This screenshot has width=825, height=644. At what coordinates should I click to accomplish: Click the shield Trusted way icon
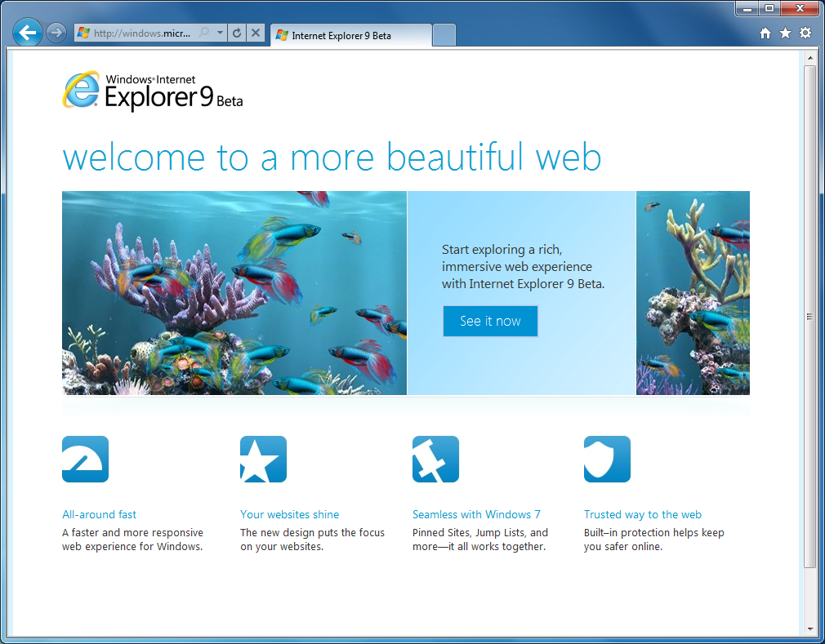[x=607, y=459]
